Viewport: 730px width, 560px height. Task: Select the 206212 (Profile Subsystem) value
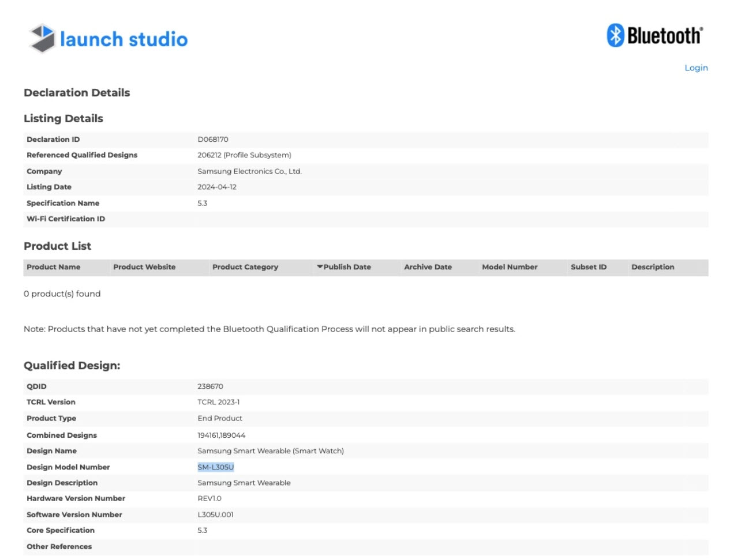click(x=244, y=155)
